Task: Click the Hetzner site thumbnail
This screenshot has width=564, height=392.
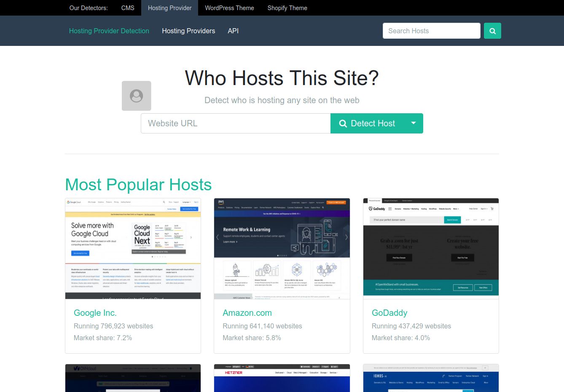Action: tap(282, 378)
